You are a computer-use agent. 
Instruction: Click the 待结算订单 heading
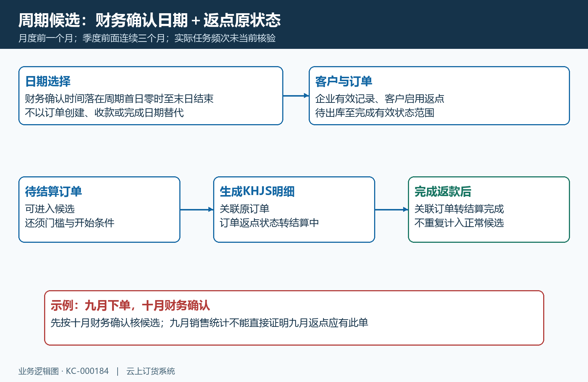coord(53,191)
